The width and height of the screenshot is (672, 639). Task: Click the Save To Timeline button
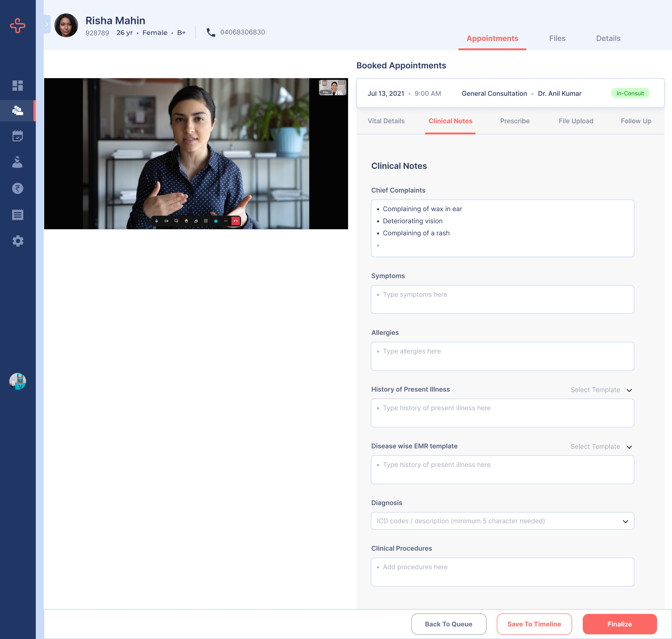(x=534, y=624)
